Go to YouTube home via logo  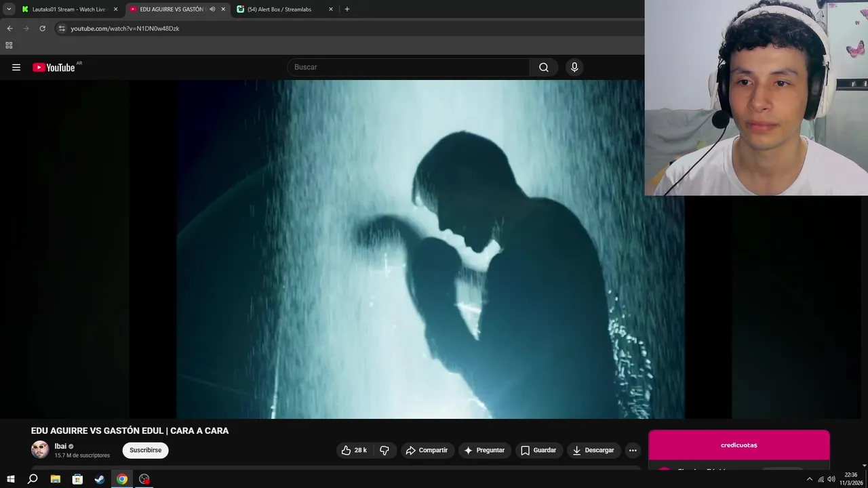coord(54,67)
